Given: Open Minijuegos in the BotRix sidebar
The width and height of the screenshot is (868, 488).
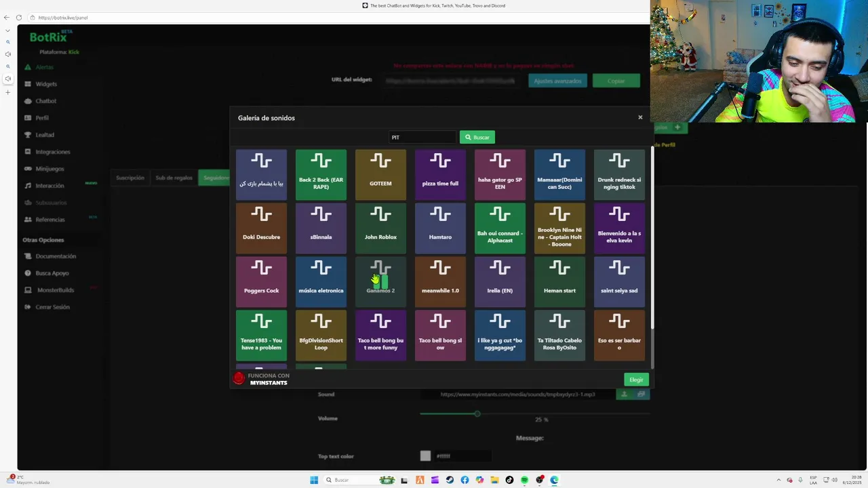Looking at the screenshot, I should (50, 169).
